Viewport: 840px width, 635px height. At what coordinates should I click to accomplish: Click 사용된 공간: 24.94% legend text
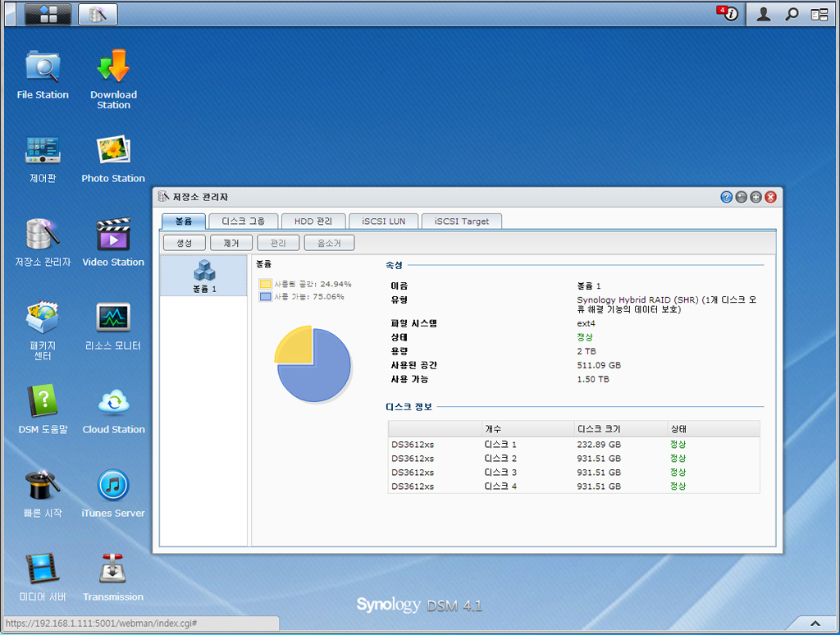coord(313,284)
